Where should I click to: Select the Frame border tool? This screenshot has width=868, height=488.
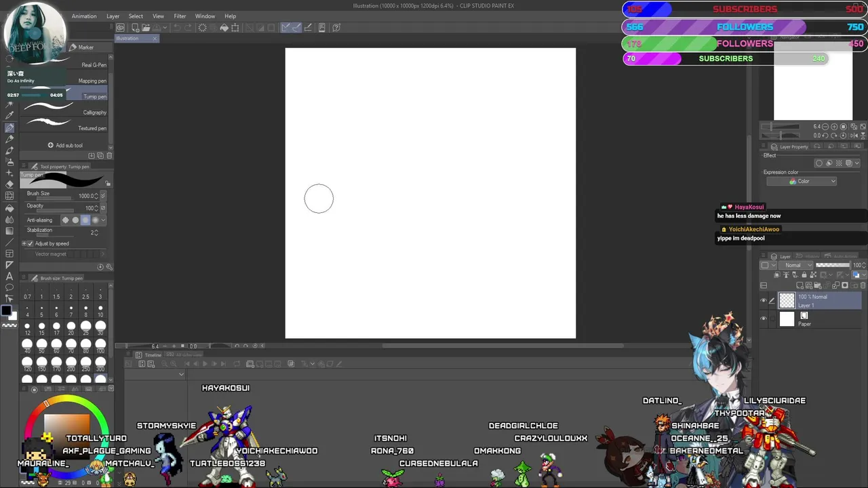point(9,253)
